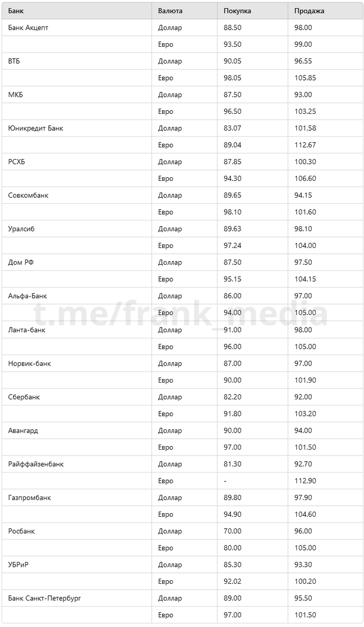
Task: Click the Альфа-Банк name cell
Action: pyautogui.click(x=28, y=296)
